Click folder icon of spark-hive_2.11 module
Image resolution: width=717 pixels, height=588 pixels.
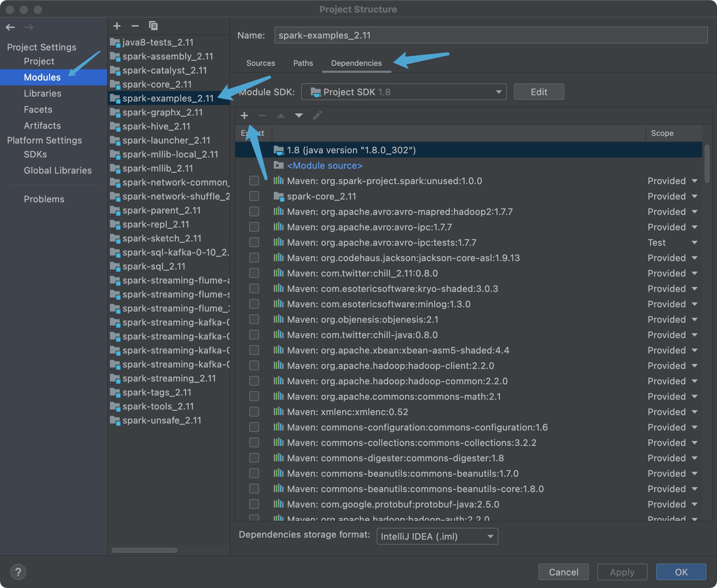[115, 126]
